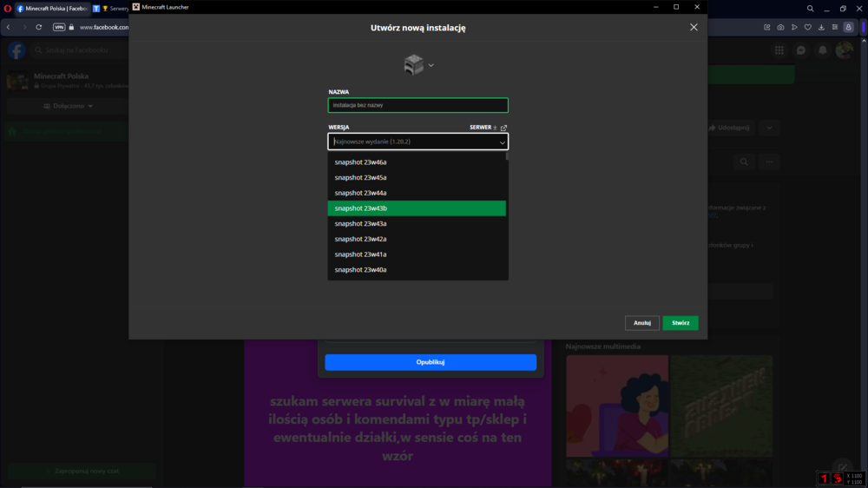This screenshot has height=488, width=868.
Task: Choose snapshot 23w44a version
Action: coord(417,193)
